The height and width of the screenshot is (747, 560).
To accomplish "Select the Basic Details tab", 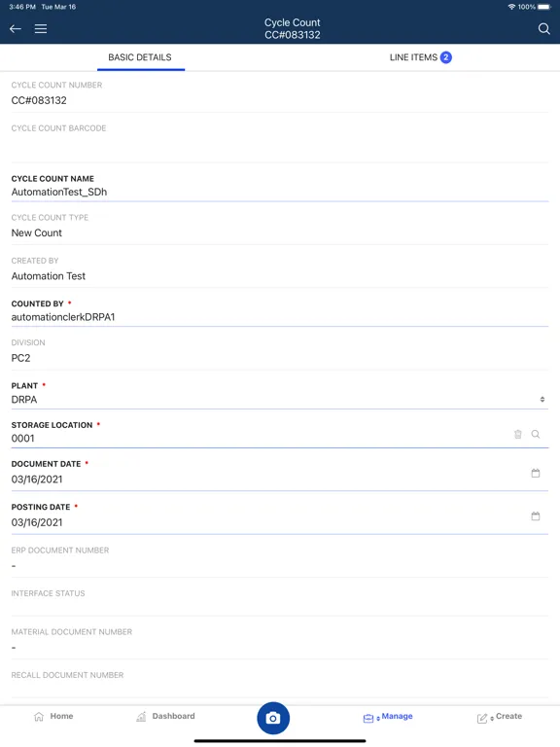I will click(x=140, y=57).
